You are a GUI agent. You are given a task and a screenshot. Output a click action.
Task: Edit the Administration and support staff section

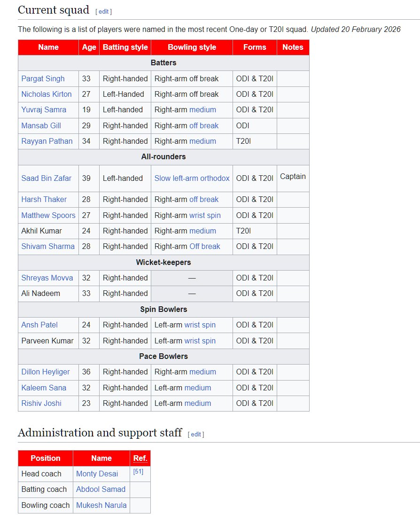pos(196,434)
